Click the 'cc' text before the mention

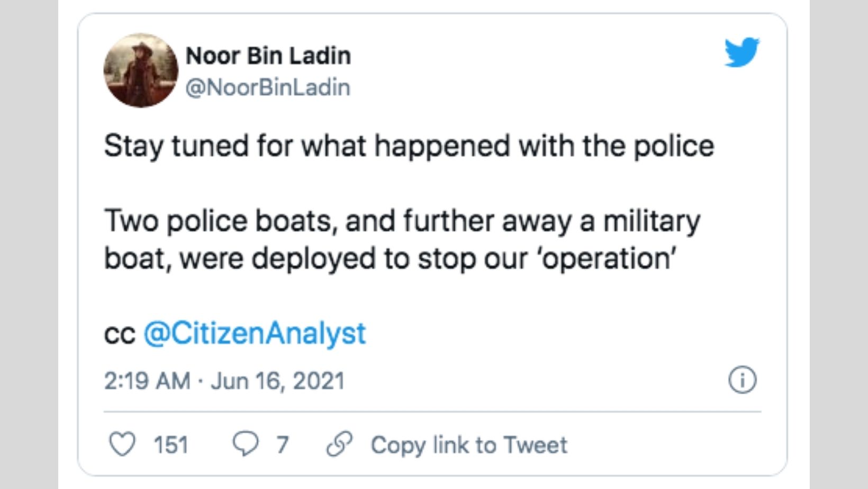point(120,334)
